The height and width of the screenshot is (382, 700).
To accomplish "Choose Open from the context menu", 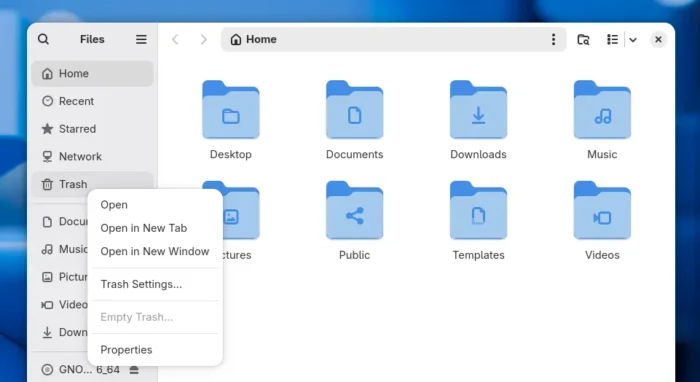I will (155, 205).
